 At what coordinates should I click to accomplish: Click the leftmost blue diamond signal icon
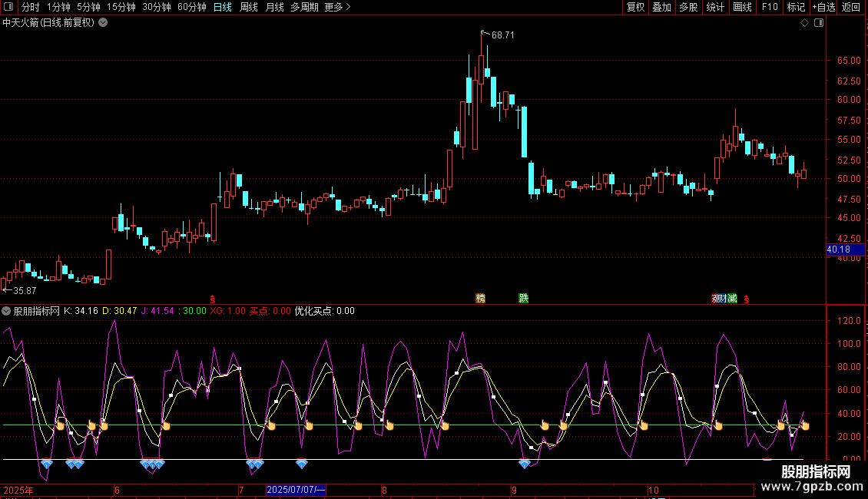tap(47, 464)
